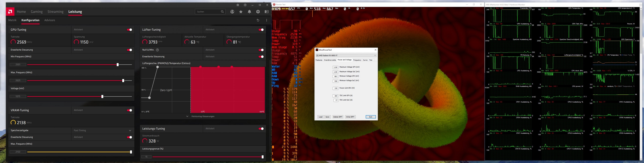The width and height of the screenshot is (644, 163).
Task: Click the Exit button in MorePowerTool
Action: coord(370,117)
